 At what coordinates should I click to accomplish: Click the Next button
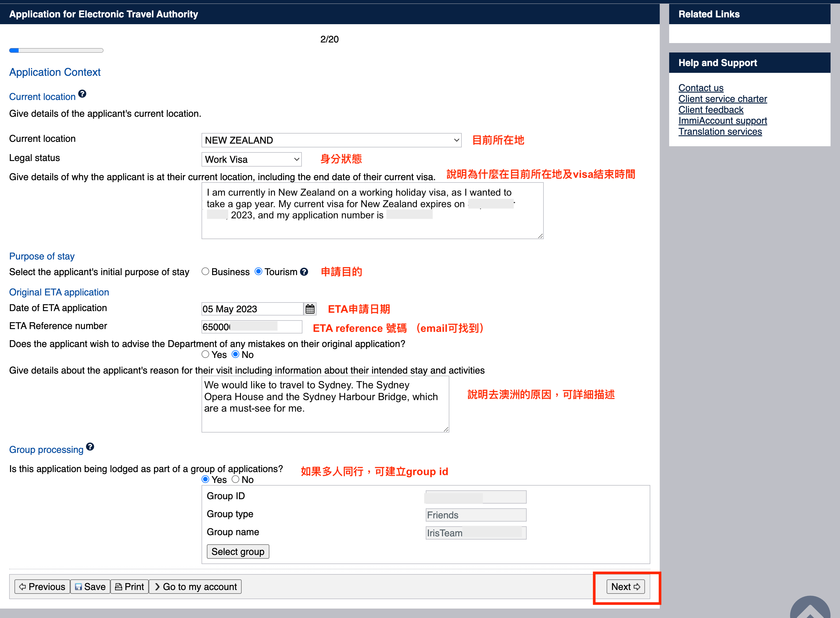click(626, 586)
